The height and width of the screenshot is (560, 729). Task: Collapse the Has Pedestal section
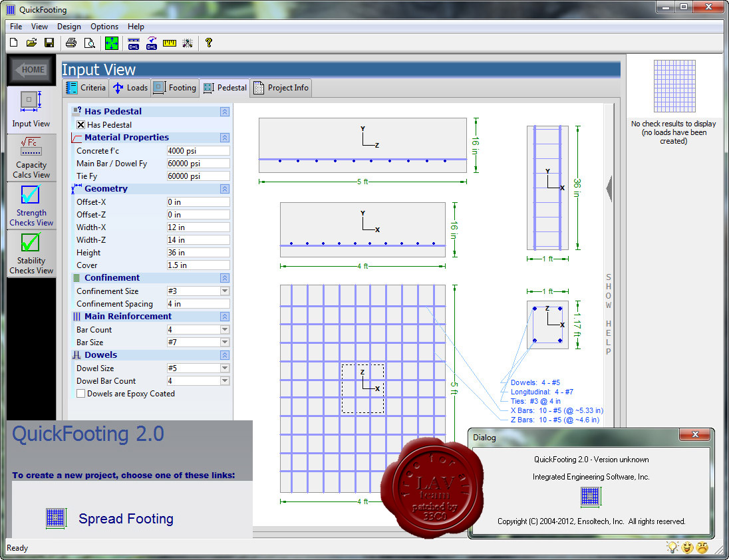225,112
